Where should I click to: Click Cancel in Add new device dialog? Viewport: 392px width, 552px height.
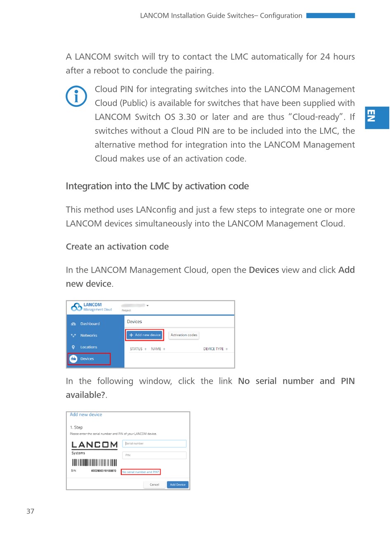[154, 485]
